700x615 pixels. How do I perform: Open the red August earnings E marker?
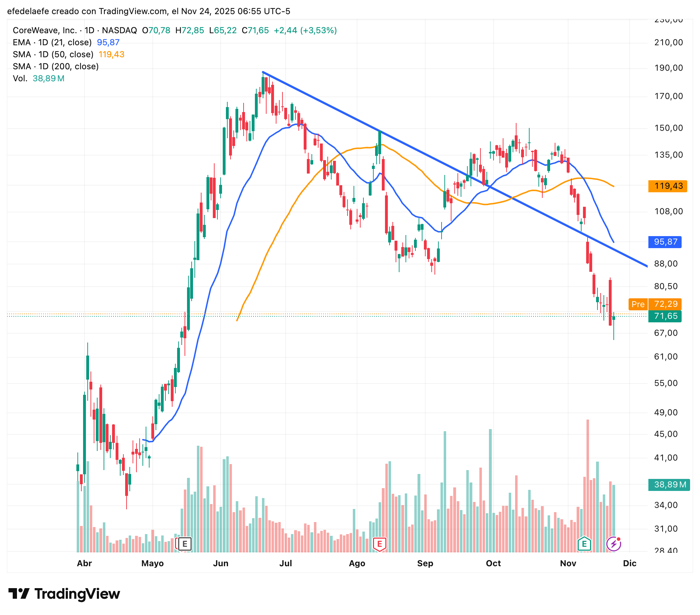pos(380,544)
